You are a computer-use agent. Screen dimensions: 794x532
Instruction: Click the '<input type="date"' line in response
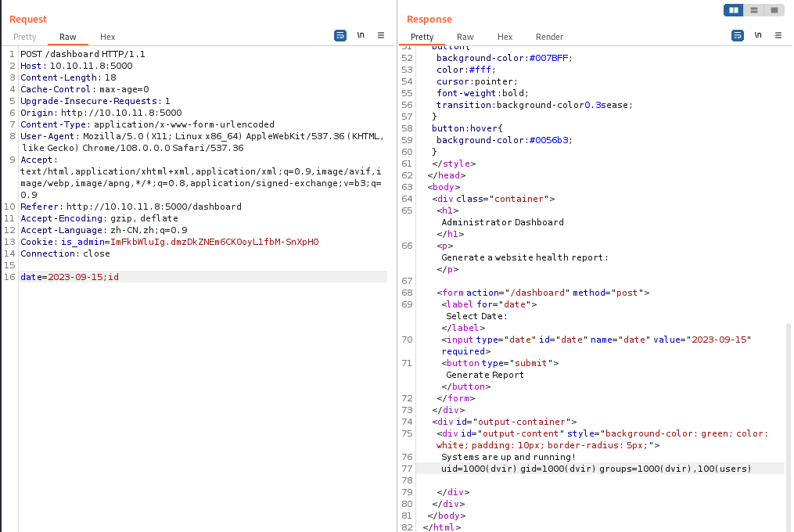pos(596,340)
